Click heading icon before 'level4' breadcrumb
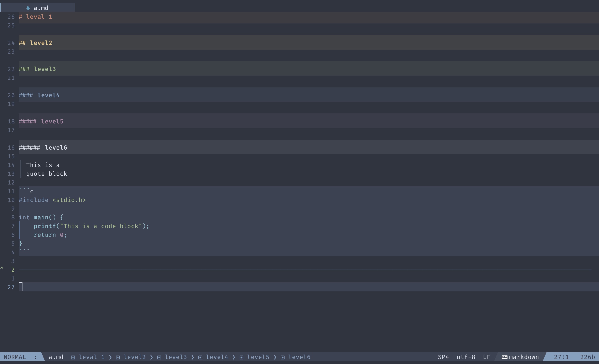 [200, 357]
